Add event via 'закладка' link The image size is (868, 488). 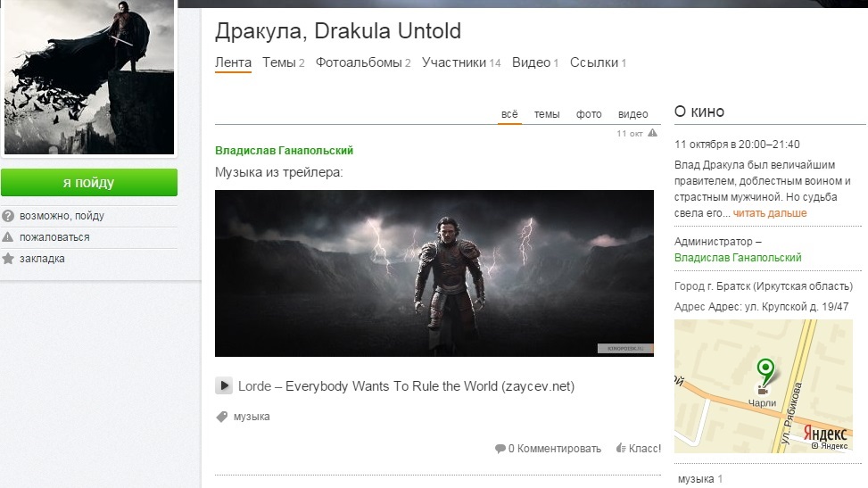[x=42, y=259]
